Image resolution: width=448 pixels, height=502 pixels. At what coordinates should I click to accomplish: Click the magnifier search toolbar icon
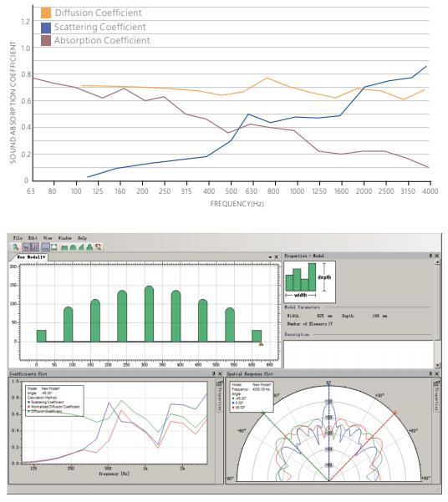[x=16, y=247]
